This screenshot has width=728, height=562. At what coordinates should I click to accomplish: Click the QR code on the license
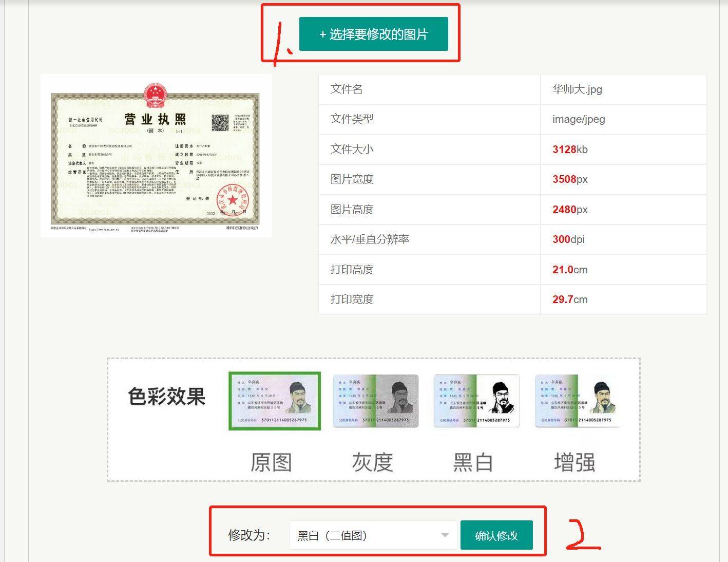point(220,123)
